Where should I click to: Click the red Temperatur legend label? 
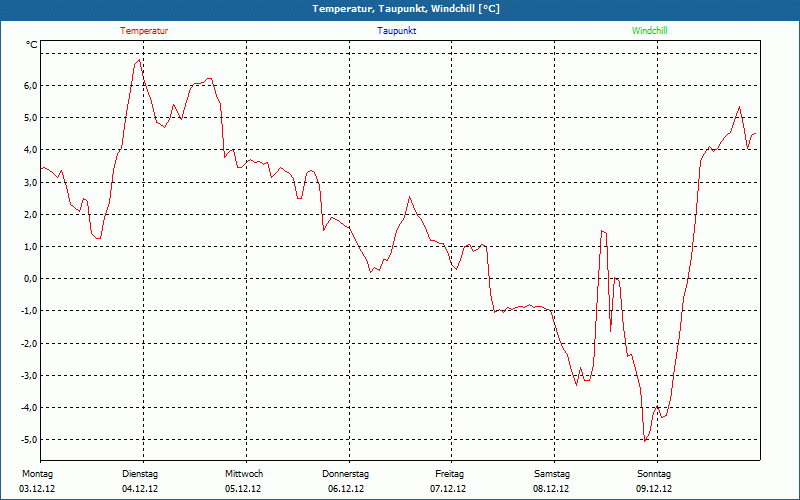coord(144,31)
